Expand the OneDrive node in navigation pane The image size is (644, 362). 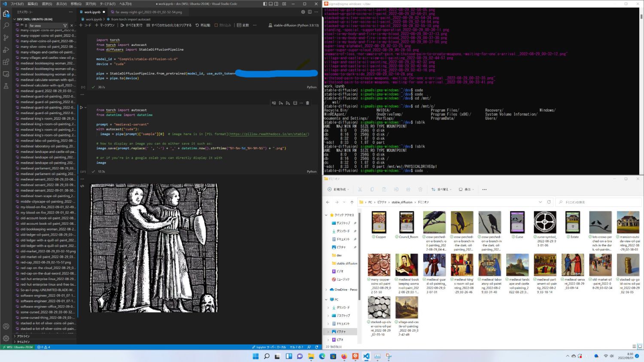click(x=326, y=290)
